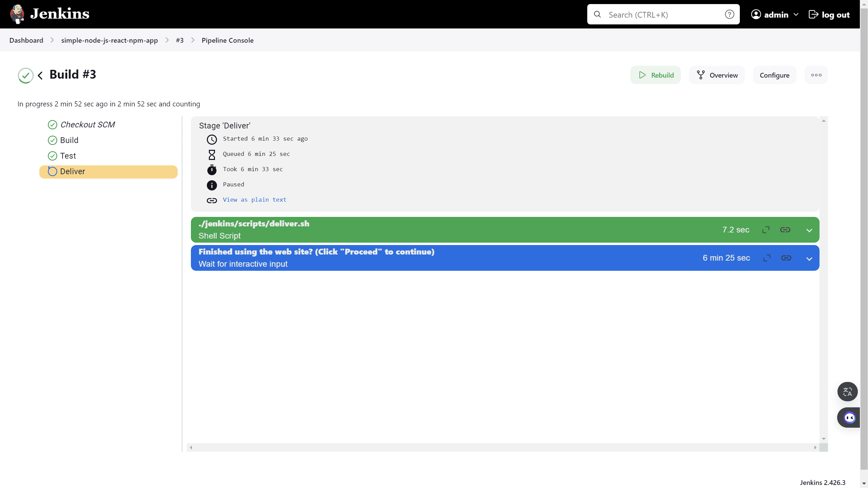868x488 pixels.
Task: Expand the Wait for interactive input step
Action: 810,258
